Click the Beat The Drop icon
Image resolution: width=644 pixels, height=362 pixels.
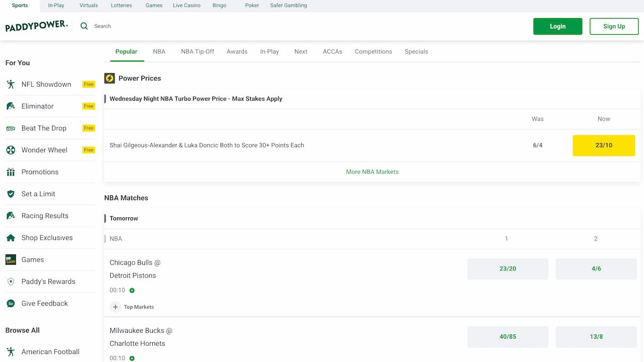coord(11,128)
